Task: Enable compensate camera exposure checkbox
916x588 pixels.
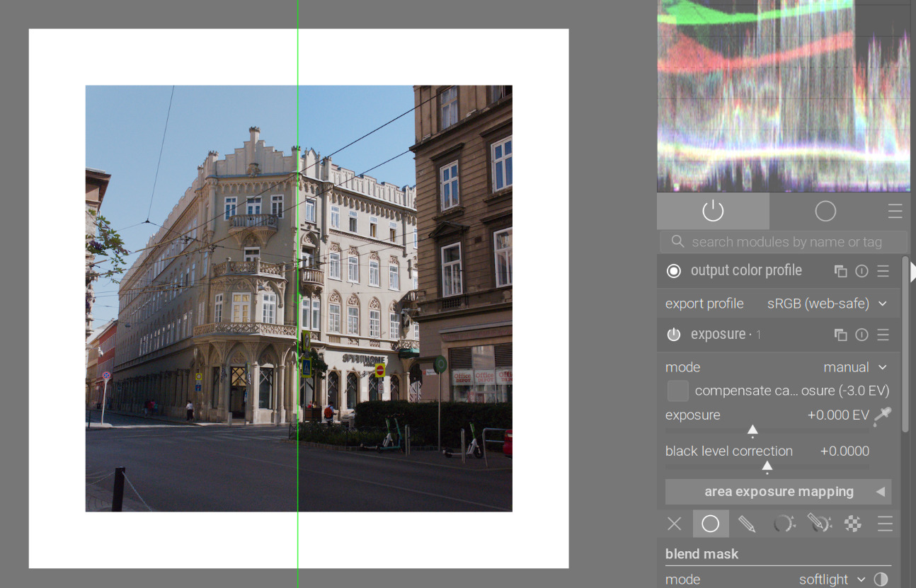Action: click(677, 391)
